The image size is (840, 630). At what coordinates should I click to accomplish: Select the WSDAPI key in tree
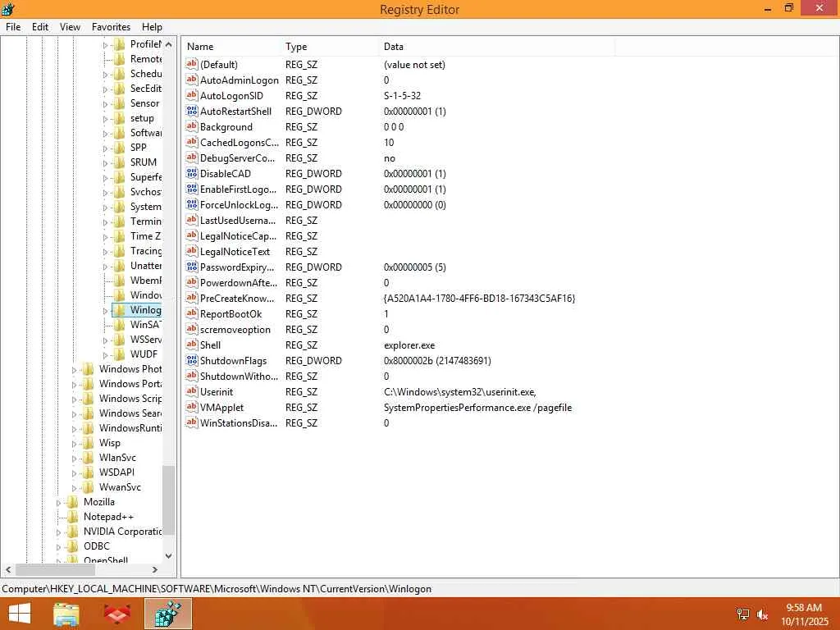(116, 472)
